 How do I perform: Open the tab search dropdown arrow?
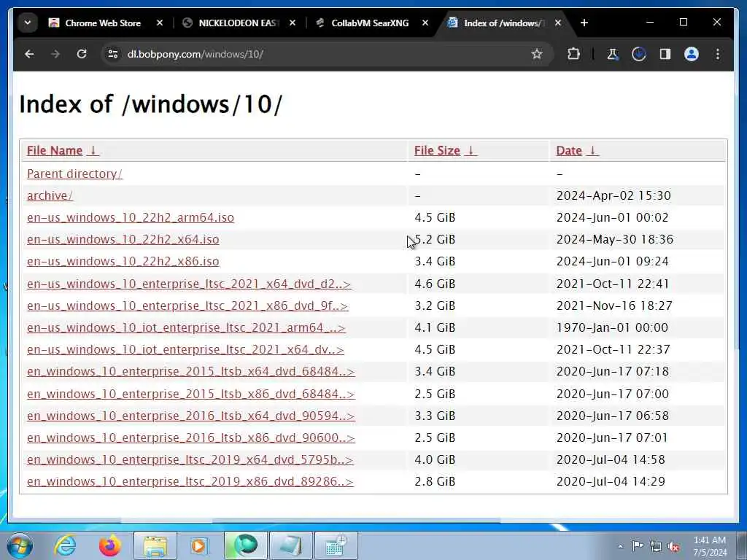(28, 23)
